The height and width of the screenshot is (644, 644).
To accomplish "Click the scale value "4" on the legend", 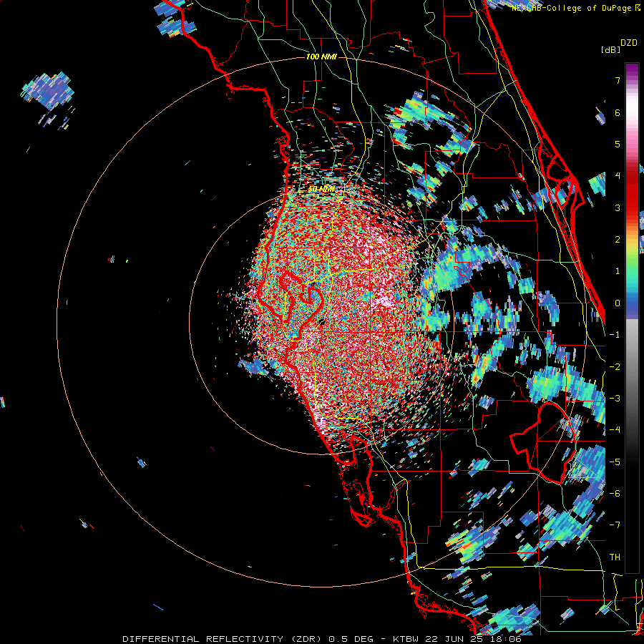I will tap(618, 176).
